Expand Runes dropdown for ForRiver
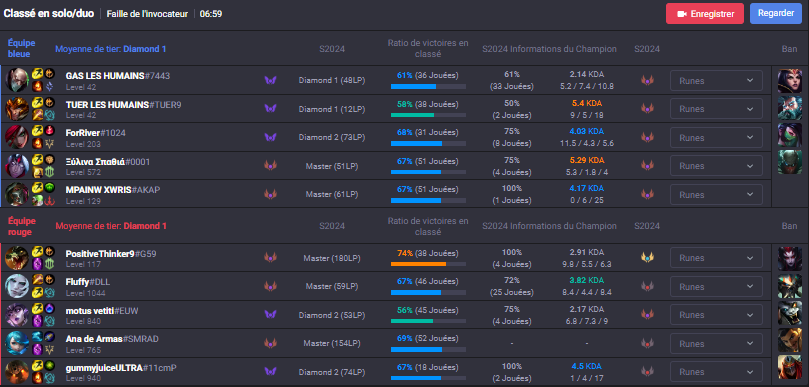809x387 pixels. 716,138
